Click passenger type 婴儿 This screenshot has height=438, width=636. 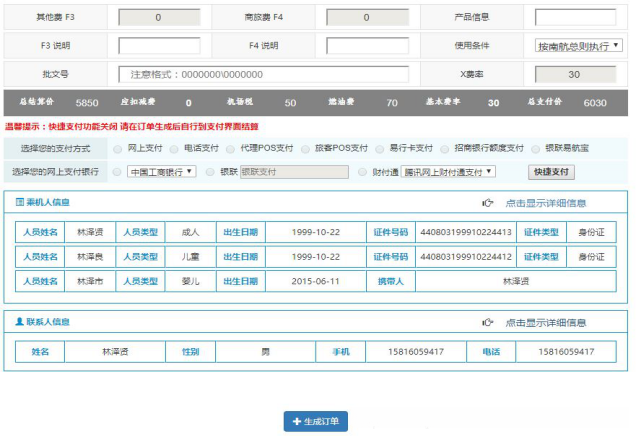[x=190, y=281]
